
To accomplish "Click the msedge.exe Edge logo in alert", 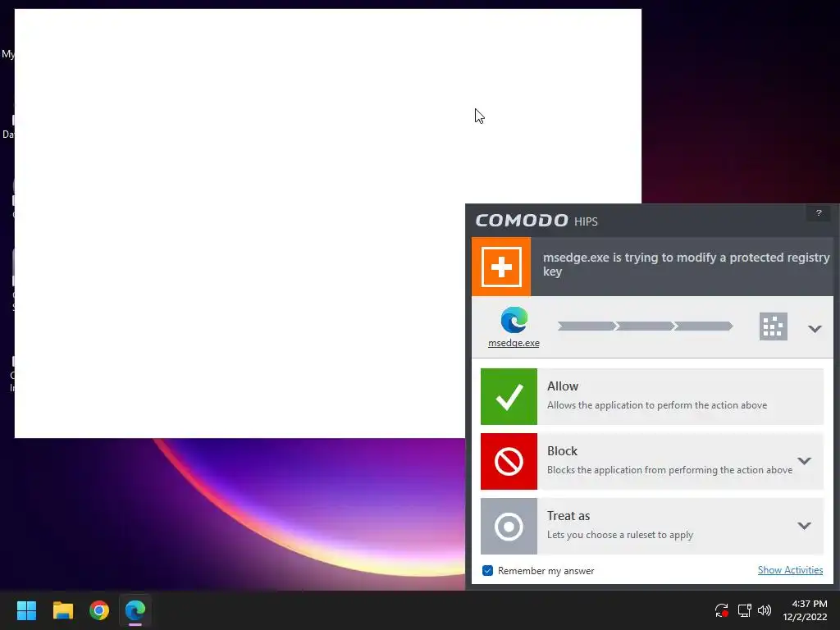I will pyautogui.click(x=514, y=321).
